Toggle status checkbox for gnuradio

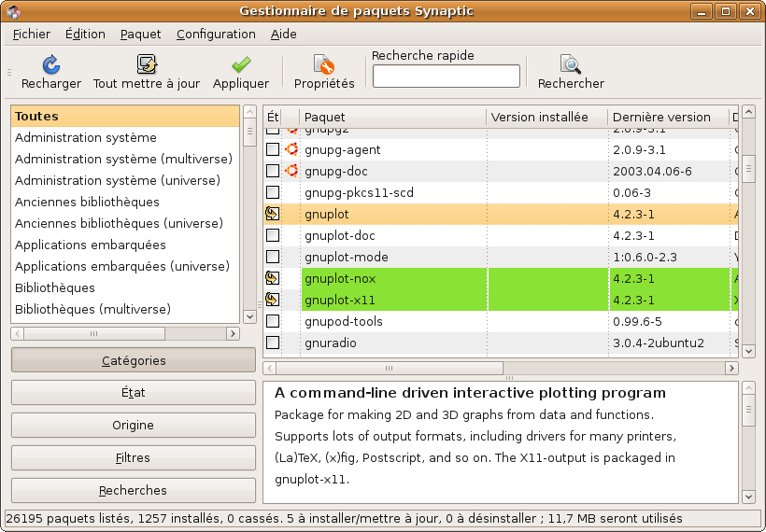click(x=273, y=343)
